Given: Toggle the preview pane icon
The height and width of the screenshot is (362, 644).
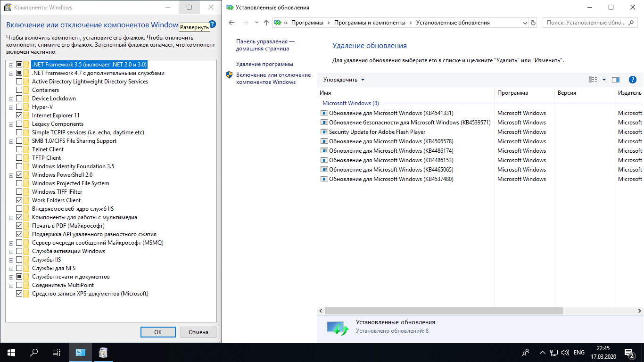Looking at the screenshot, I should click(x=616, y=80).
